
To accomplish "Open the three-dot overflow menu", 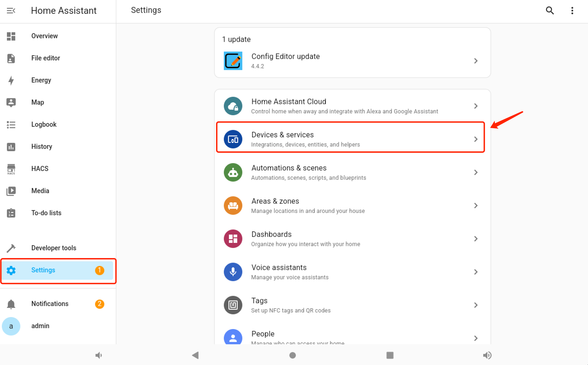I will pos(572,11).
